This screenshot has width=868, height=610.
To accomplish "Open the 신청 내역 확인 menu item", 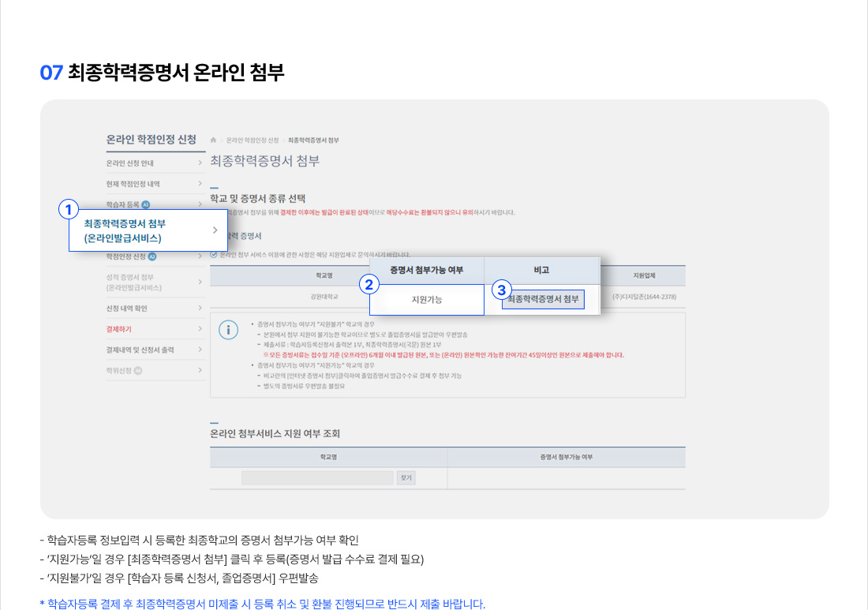I will tap(154, 309).
